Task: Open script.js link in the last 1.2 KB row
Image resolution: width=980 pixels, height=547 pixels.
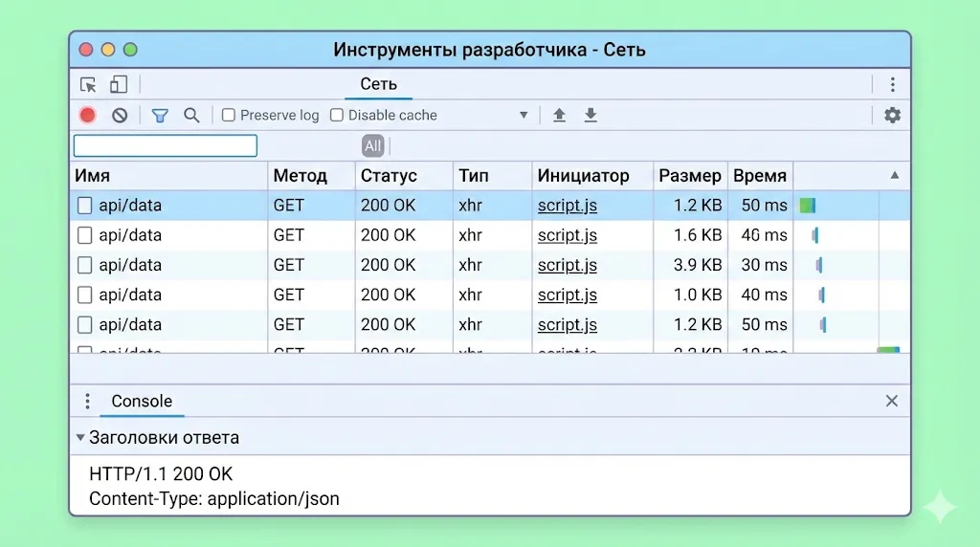Action: 568,325
